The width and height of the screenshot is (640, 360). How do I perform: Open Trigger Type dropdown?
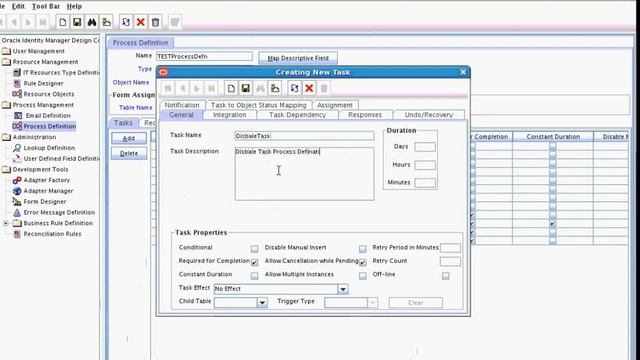point(372,302)
